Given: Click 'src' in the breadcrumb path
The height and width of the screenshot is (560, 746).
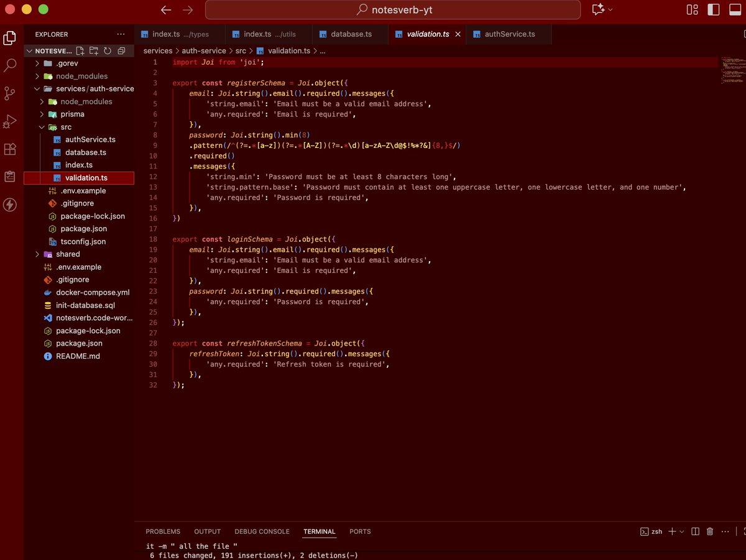Looking at the screenshot, I should [241, 51].
